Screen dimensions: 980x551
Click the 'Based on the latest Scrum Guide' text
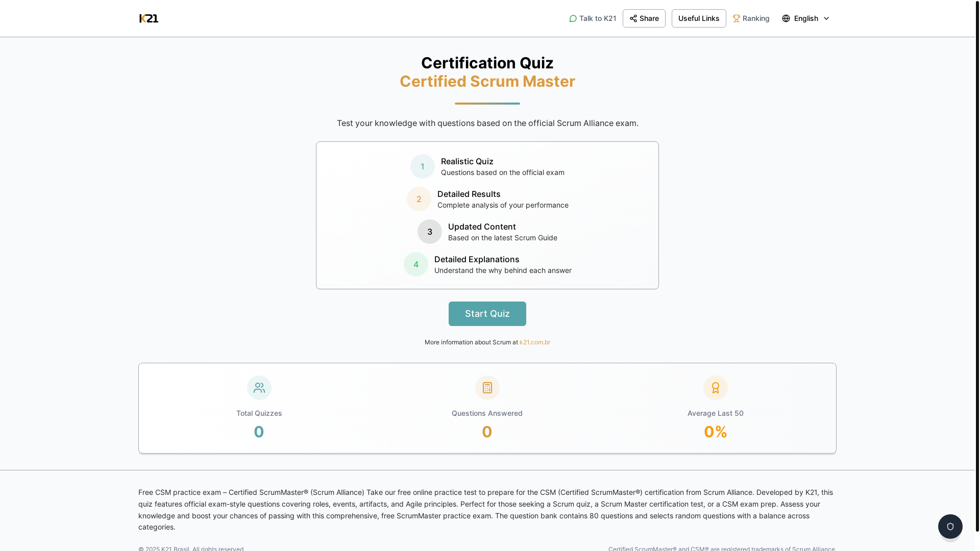[503, 238]
